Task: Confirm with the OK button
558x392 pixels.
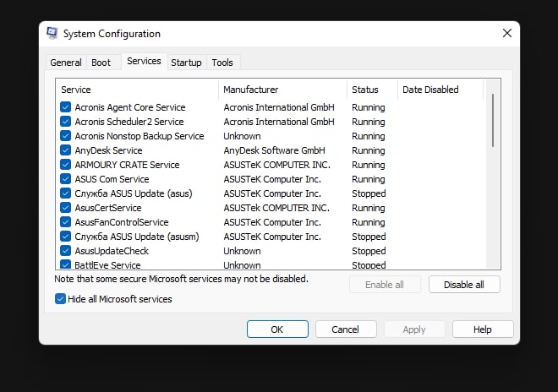Action: click(x=277, y=329)
